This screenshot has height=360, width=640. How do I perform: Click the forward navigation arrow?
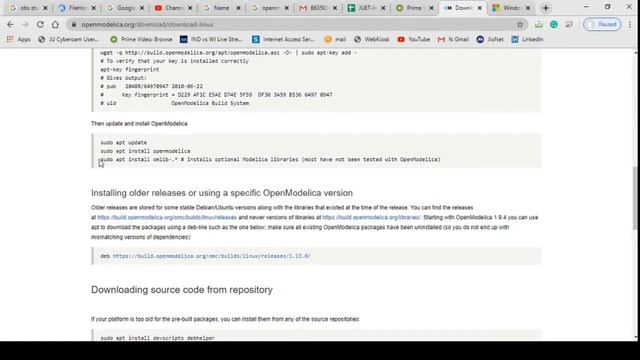coord(25,24)
